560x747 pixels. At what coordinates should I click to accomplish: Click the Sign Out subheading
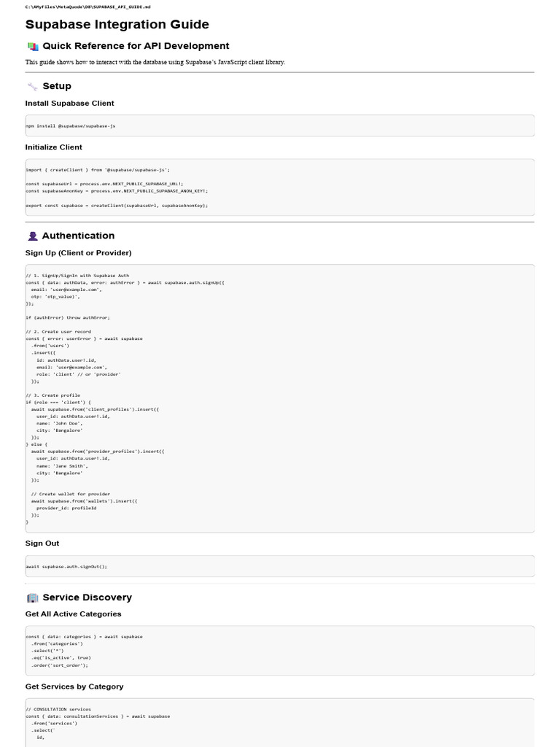click(42, 543)
